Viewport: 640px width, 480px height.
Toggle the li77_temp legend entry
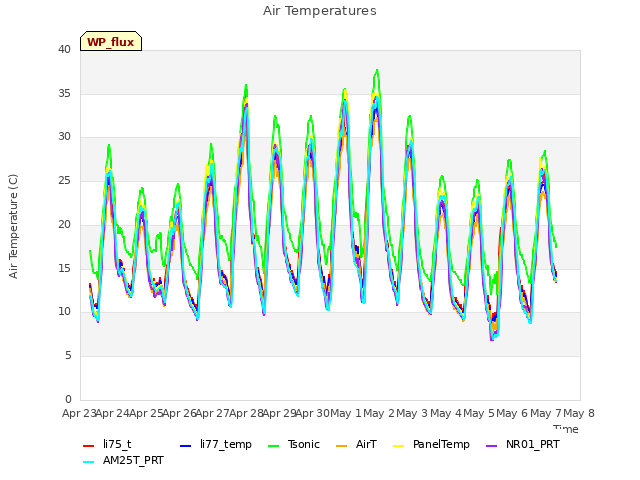(216, 444)
